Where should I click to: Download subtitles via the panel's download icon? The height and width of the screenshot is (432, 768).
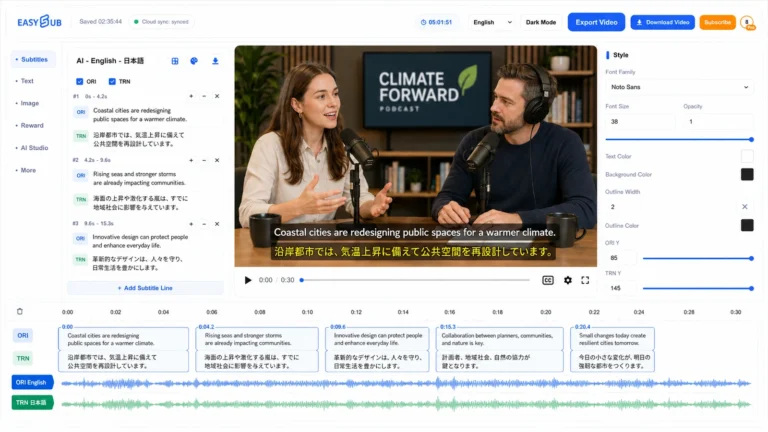[x=215, y=61]
